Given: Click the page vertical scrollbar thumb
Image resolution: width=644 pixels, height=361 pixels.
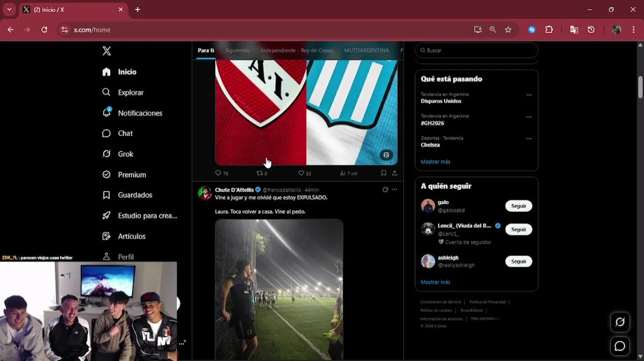Looking at the screenshot, I should pyautogui.click(x=640, y=87).
